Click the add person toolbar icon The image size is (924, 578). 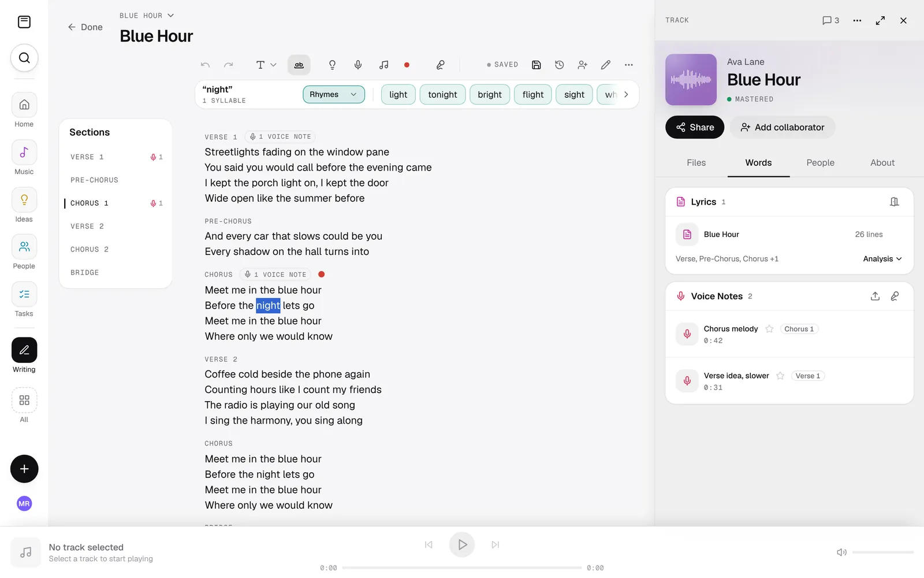(x=583, y=65)
